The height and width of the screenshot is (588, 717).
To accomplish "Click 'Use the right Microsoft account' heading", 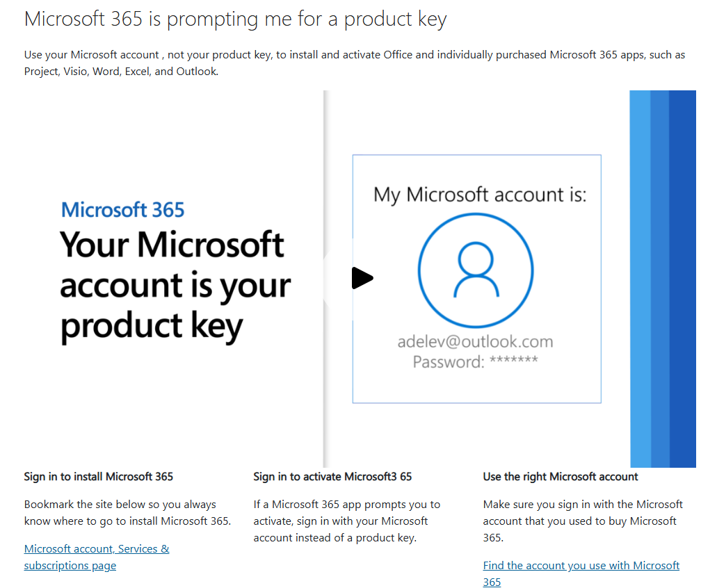I will (x=560, y=477).
